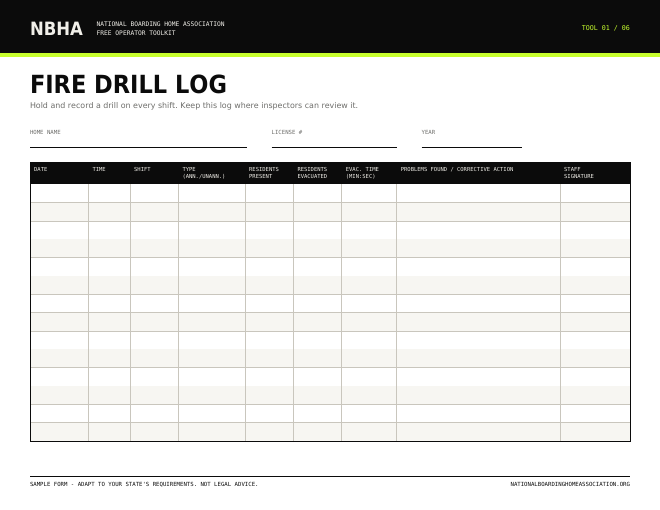Click the NBHA logo text
The width and height of the screenshot is (660, 510).
point(56,29)
